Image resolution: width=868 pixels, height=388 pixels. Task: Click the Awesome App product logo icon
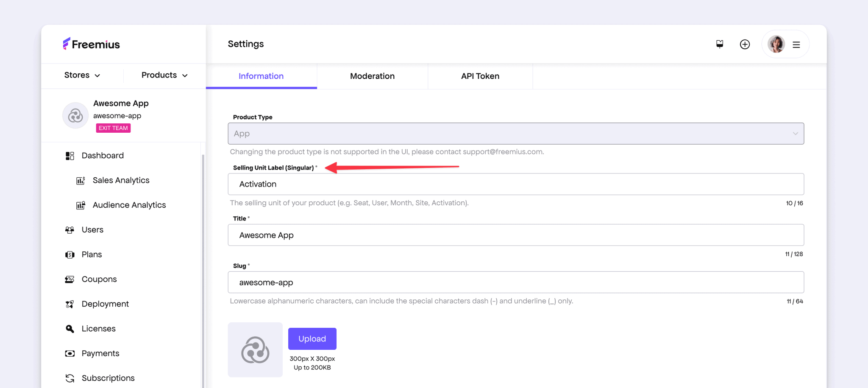coord(75,115)
